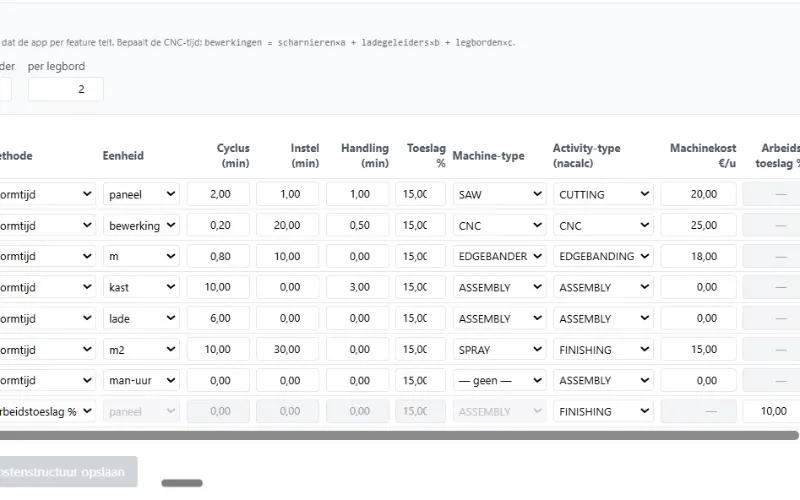Edit Toeslag % field in the SPRAY row

420,349
